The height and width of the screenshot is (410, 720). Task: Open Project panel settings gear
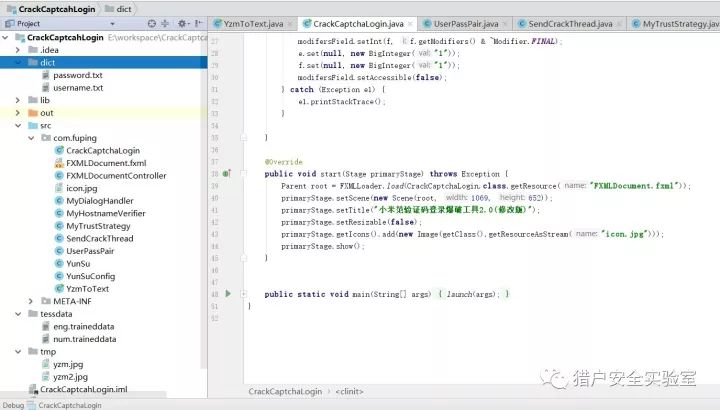[182, 22]
